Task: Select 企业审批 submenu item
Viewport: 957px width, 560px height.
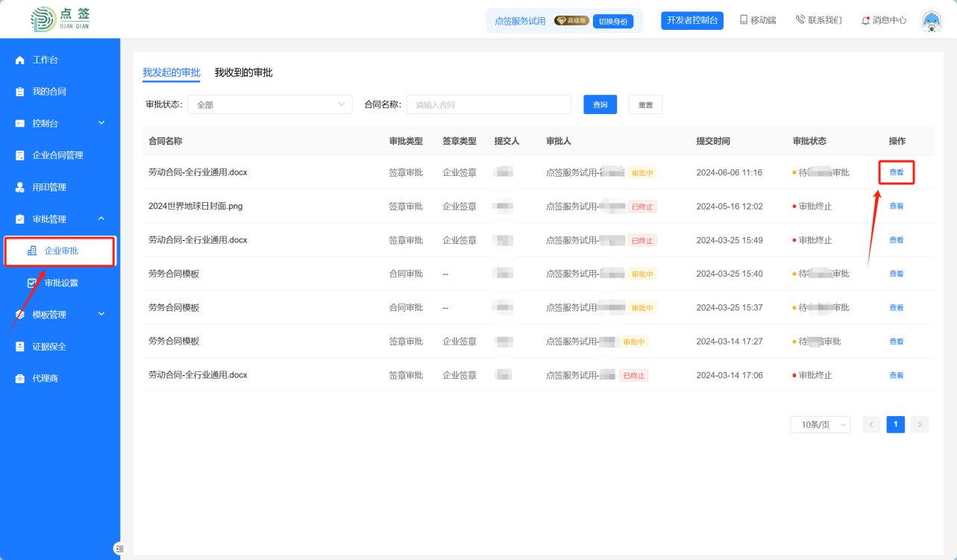Action: point(60,251)
